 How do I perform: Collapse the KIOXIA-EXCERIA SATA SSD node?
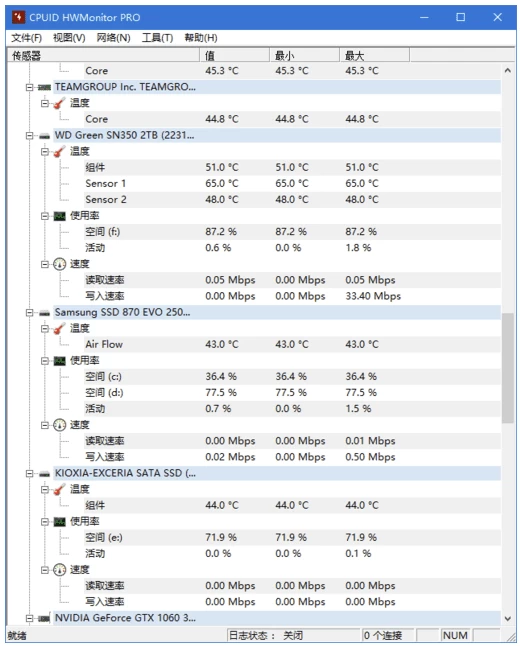pyautogui.click(x=29, y=474)
